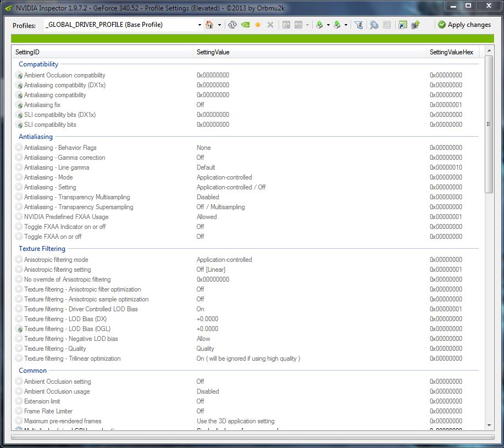Click the create application shortcut icon
The width and height of the screenshot is (504, 448).
[402, 25]
